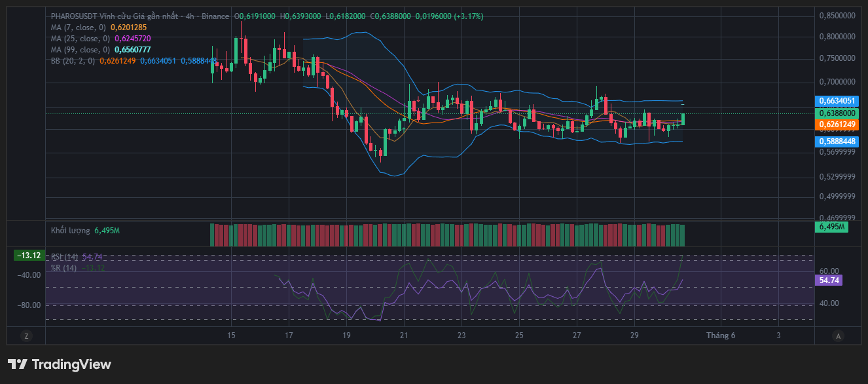
Task: Click the date label 21 on time axis
Action: click(404, 336)
